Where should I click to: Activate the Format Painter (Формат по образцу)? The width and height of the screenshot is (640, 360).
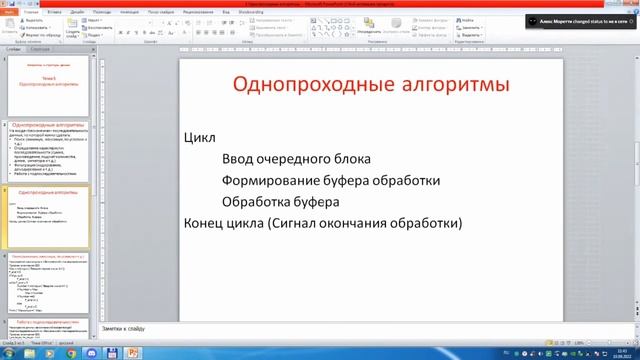click(40, 35)
